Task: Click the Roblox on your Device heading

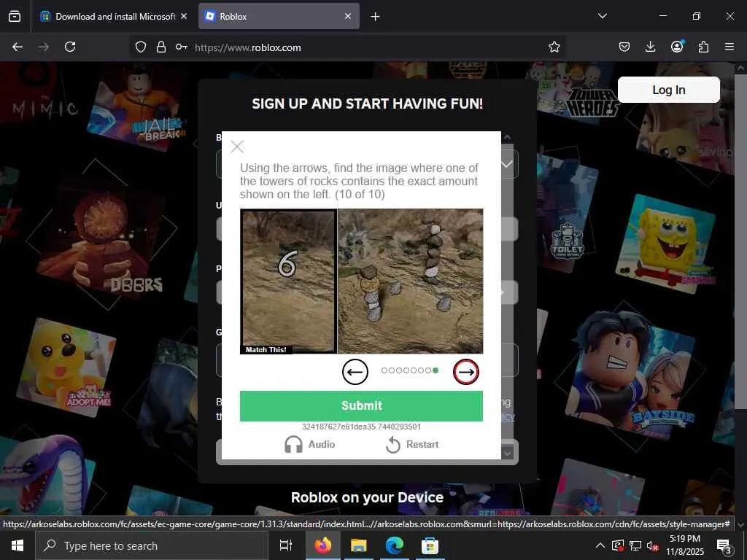Action: pos(367,497)
